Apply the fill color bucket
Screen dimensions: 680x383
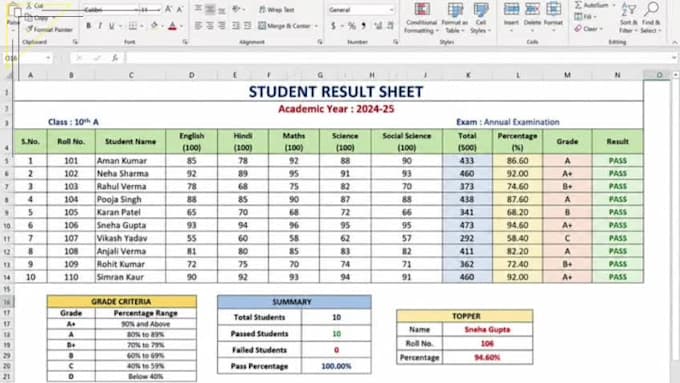click(x=154, y=26)
